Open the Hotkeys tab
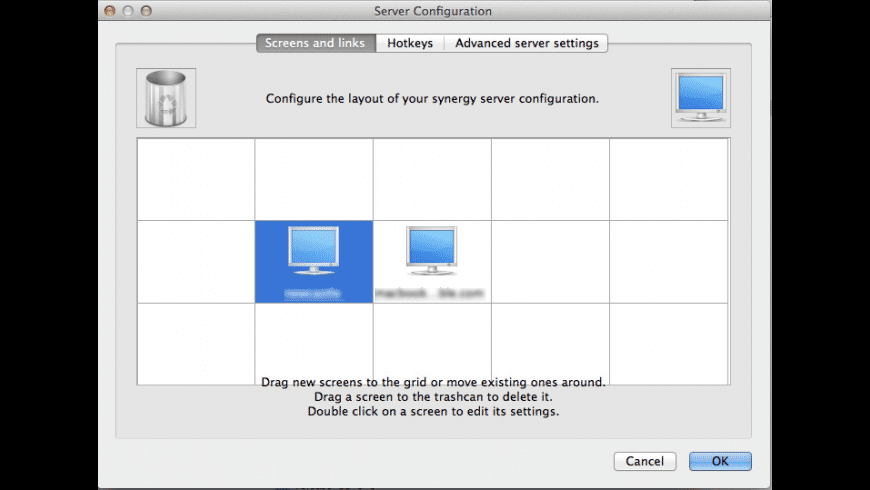This screenshot has height=490, width=870. pyautogui.click(x=410, y=43)
